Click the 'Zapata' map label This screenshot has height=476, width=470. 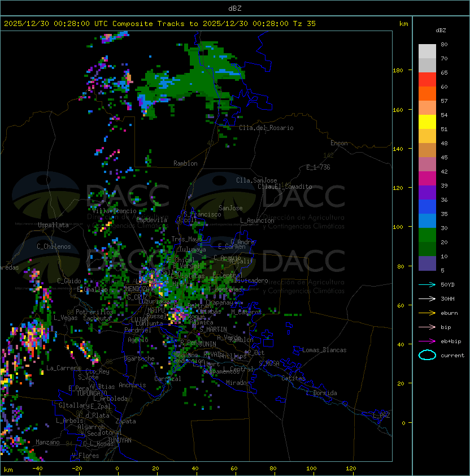tap(125, 421)
